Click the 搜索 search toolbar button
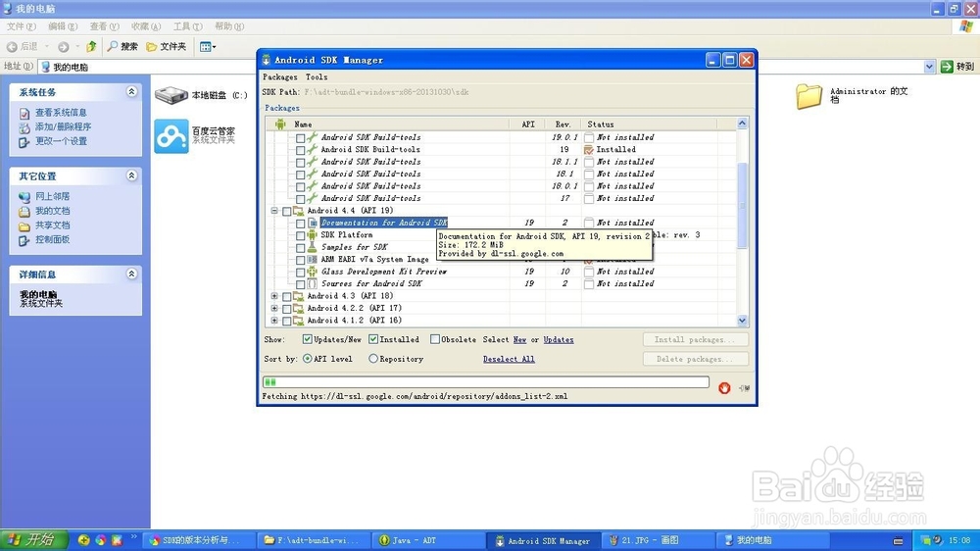 pyautogui.click(x=122, y=46)
